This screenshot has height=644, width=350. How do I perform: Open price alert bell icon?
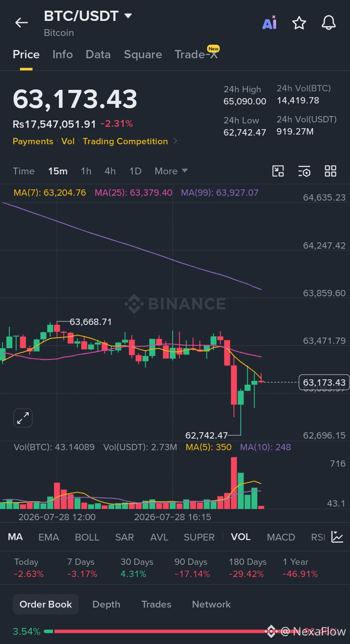(329, 23)
